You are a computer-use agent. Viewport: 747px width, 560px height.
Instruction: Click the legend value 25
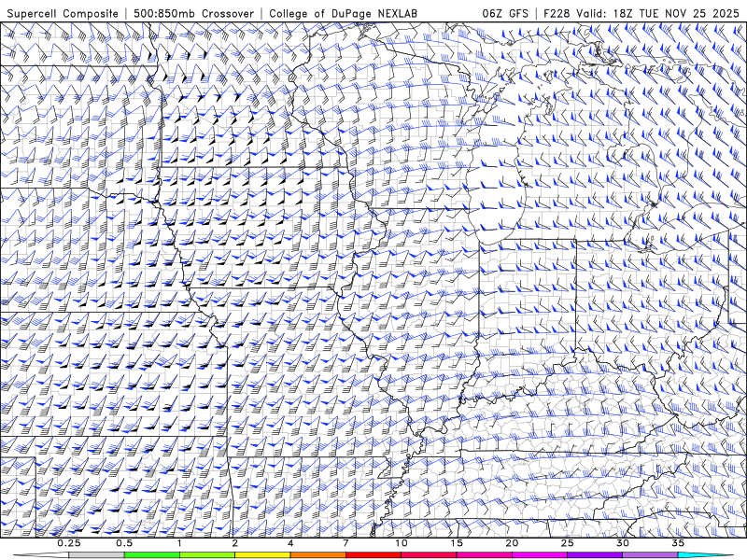[x=567, y=543]
